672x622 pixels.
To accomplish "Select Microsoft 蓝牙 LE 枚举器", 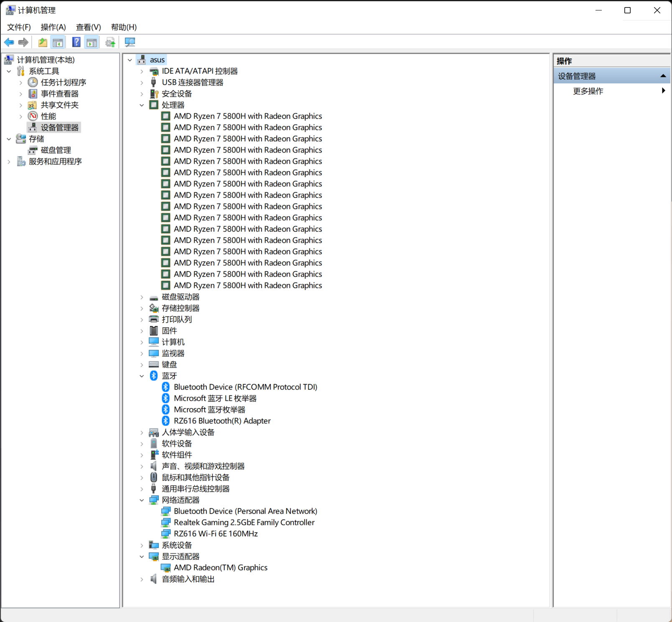I will 215,398.
